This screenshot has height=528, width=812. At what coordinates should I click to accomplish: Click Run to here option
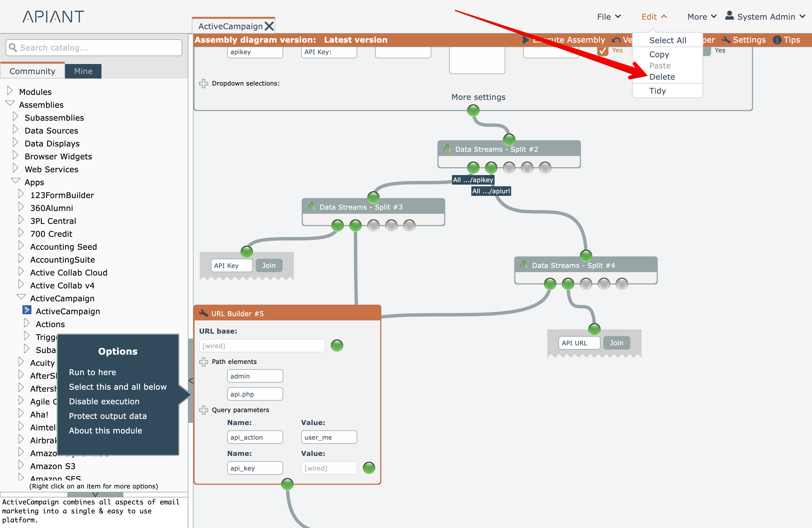pyautogui.click(x=93, y=372)
